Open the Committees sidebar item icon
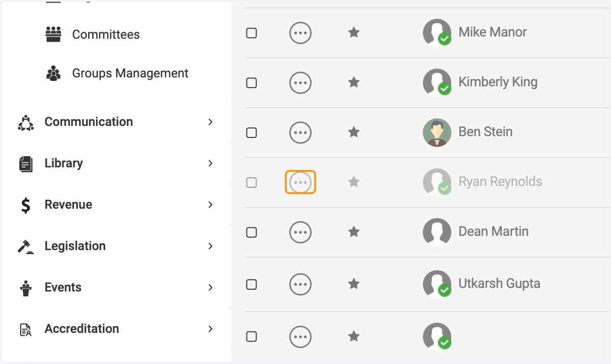Image resolution: width=611 pixels, height=364 pixels. point(53,34)
